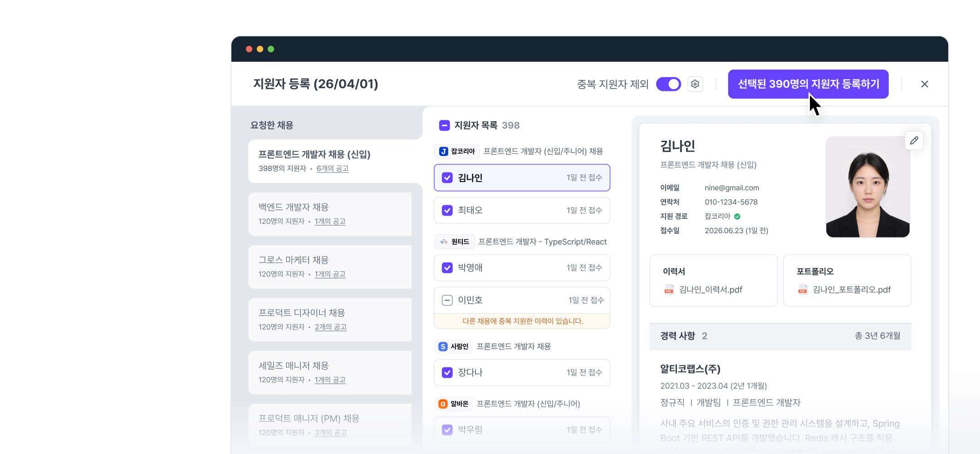Click duplicate warning 다른 채용에 중복 지원한 이력이 있습니다.
The width and height of the screenshot is (980, 454).
point(523,321)
